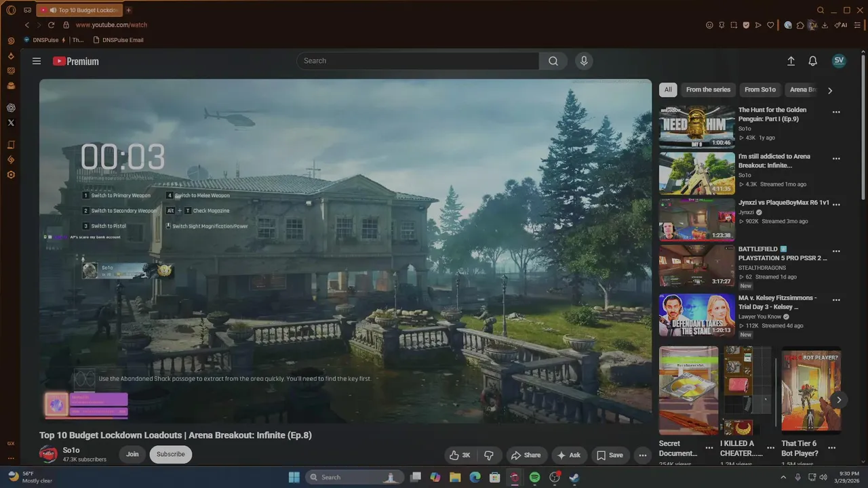Open Spotify from the taskbar

[x=534, y=477]
